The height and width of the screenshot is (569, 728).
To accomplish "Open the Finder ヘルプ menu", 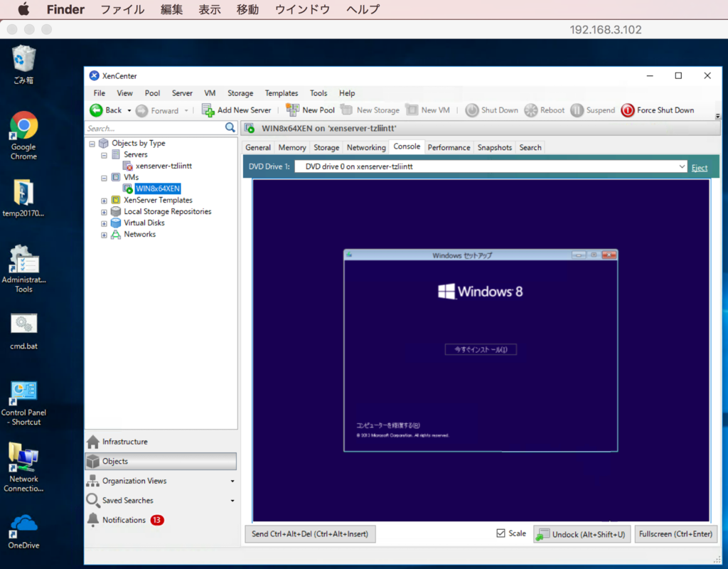I will (363, 9).
